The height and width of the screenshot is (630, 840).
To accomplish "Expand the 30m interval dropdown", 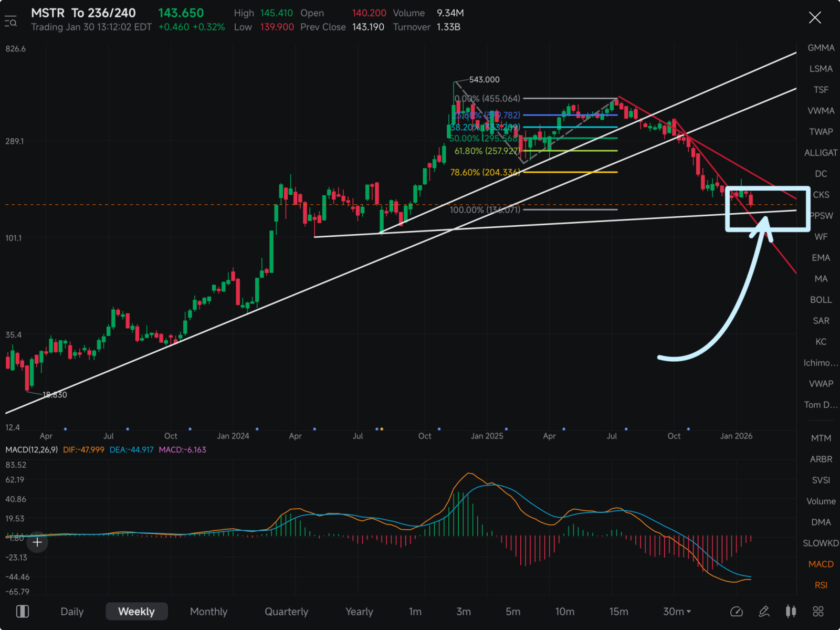I will [677, 612].
